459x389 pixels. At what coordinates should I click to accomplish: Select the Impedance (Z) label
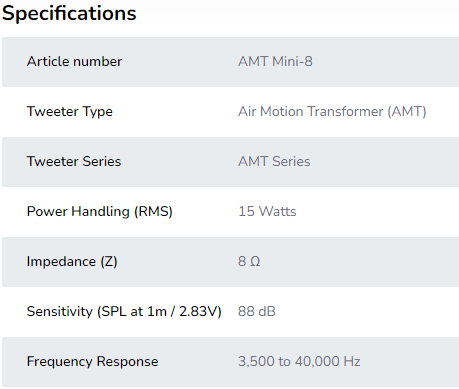point(72,261)
